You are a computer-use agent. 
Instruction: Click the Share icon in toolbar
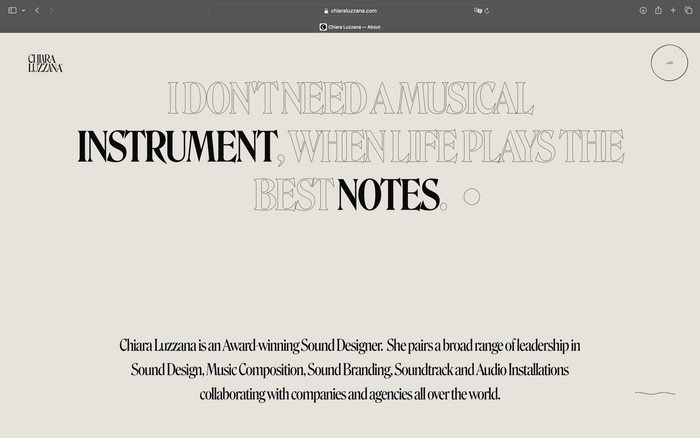(x=658, y=10)
